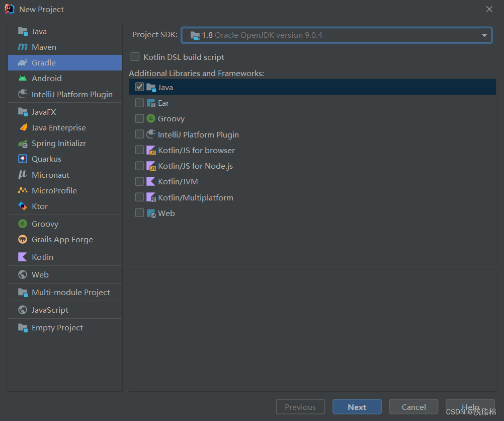Enable the Kotlin/JVM framework
Image resolution: width=504 pixels, height=421 pixels.
[x=139, y=181]
